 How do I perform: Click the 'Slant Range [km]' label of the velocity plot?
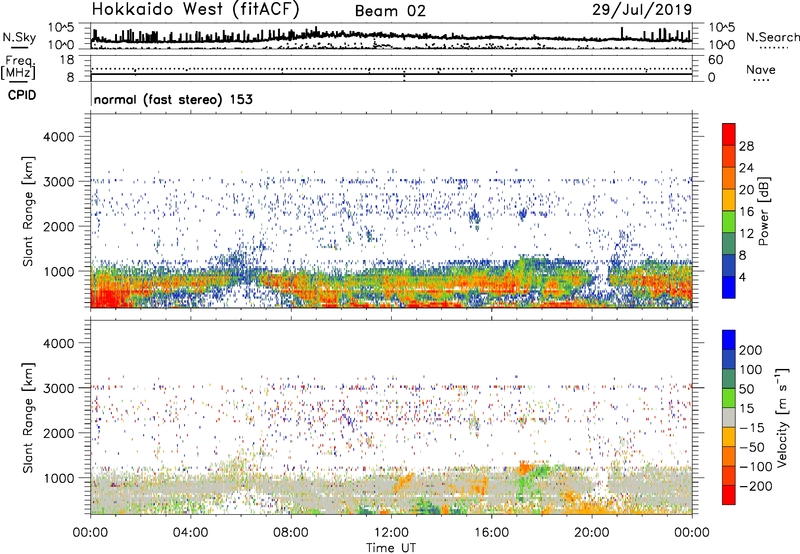pos(28,418)
